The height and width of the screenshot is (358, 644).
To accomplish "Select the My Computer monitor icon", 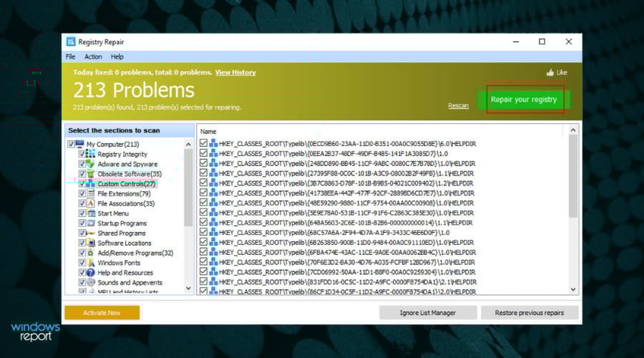I will 79,144.
